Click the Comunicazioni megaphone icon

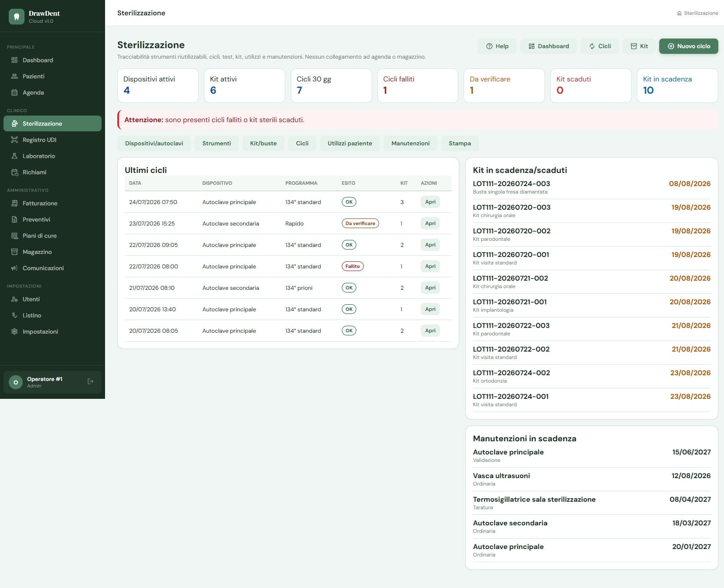14,268
